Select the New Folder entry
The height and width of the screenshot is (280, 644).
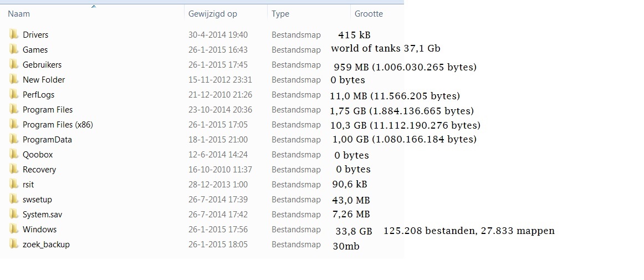click(44, 80)
